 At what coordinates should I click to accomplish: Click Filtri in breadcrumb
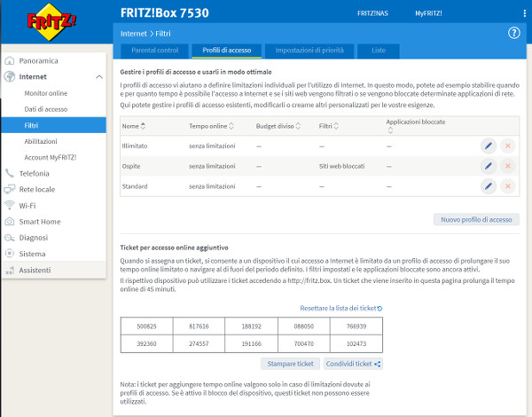163,34
